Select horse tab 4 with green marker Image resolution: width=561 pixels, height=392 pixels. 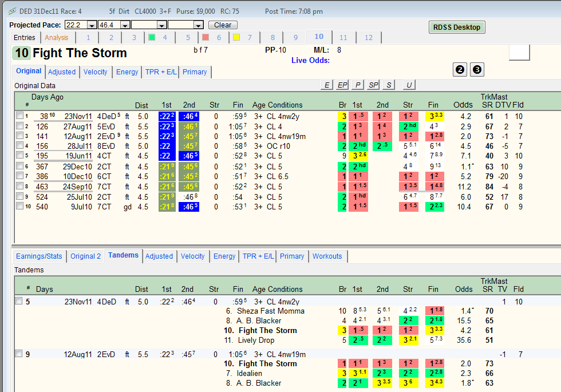pos(160,38)
